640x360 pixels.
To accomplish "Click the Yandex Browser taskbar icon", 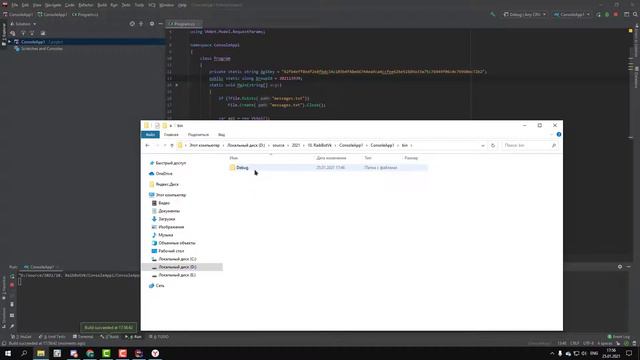I will (155, 353).
